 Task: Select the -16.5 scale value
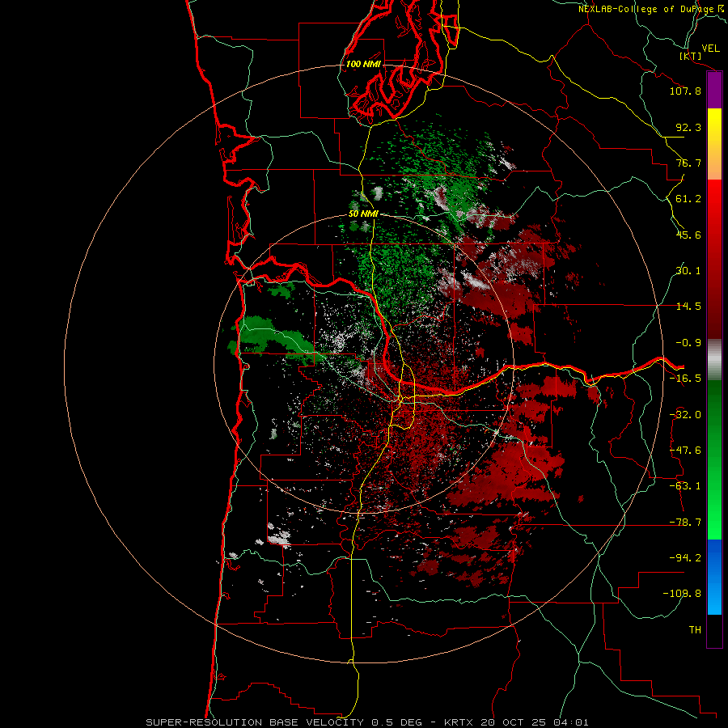(x=685, y=379)
